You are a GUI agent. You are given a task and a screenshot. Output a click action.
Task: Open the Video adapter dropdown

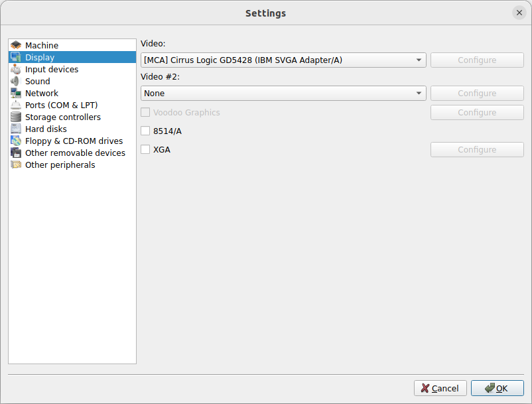(x=283, y=60)
